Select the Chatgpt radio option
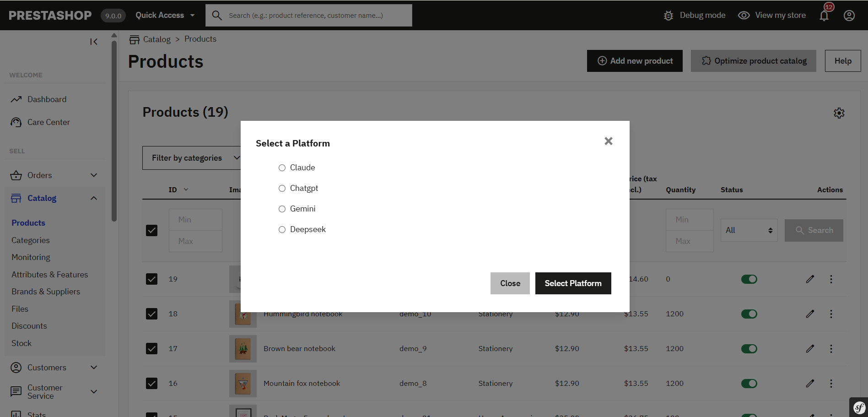The height and width of the screenshot is (417, 868). tap(282, 189)
